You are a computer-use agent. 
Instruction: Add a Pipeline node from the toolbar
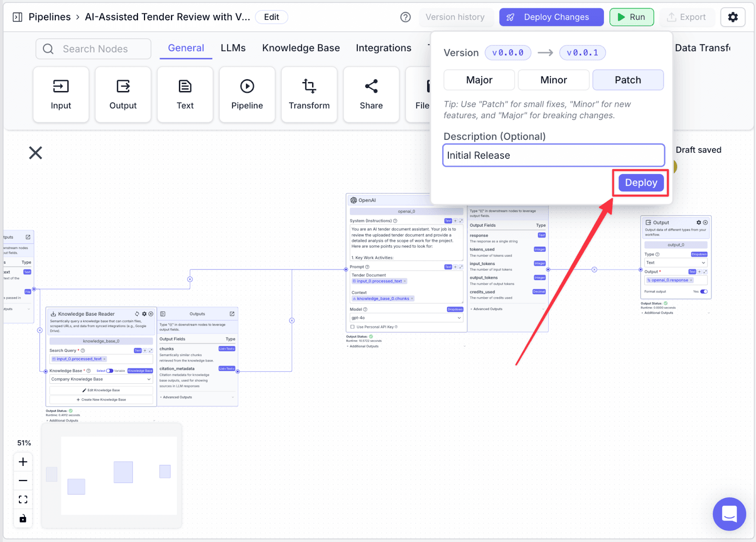247,95
